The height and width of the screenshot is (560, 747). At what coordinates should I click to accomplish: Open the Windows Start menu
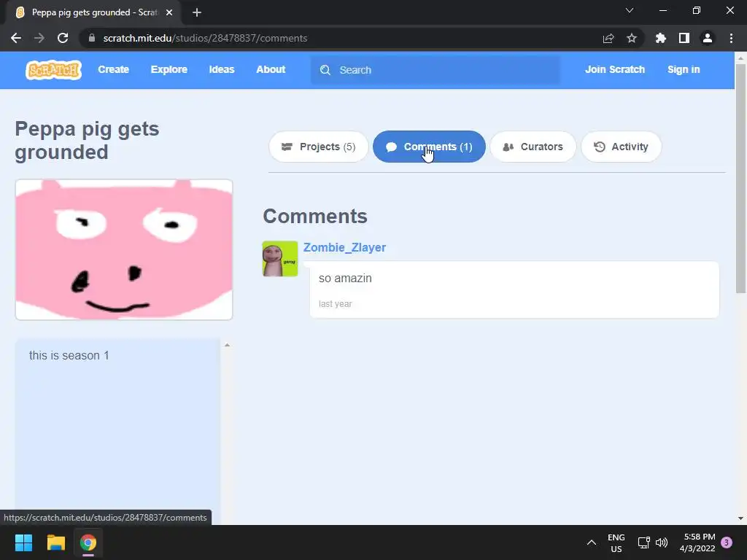pos(23,542)
